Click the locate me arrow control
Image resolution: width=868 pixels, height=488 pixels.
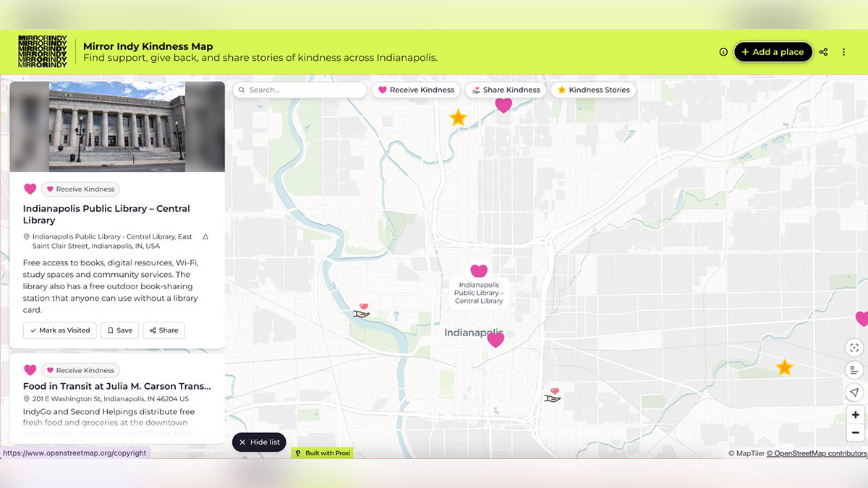coord(854,393)
